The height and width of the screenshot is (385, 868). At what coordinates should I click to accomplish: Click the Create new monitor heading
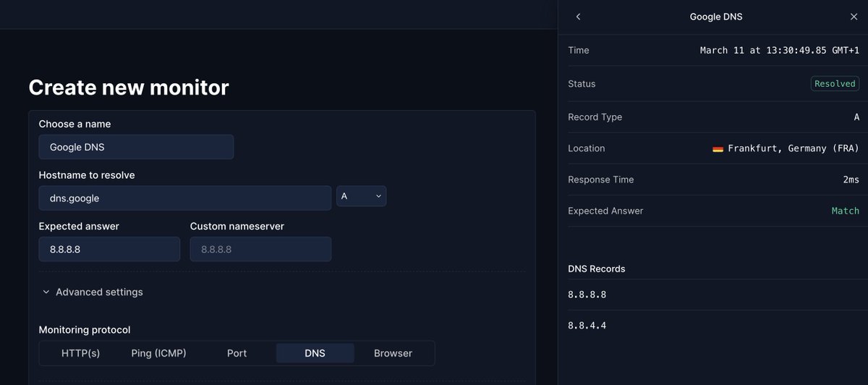[129, 88]
